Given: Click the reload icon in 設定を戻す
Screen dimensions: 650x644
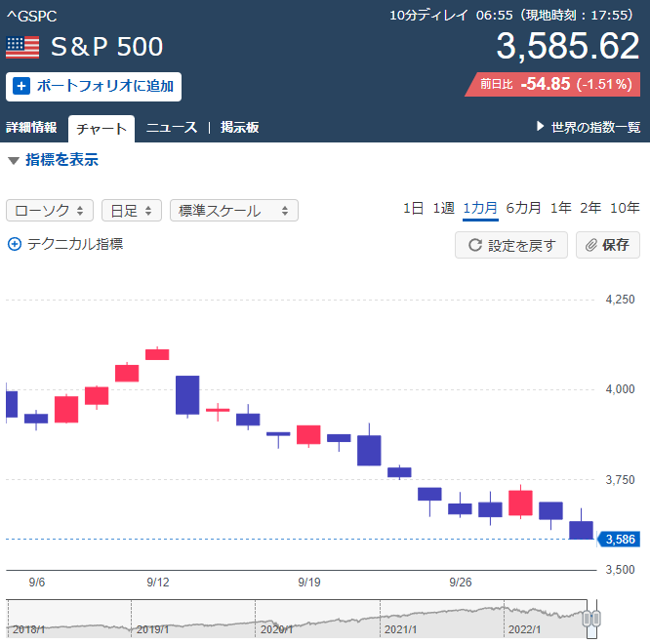Looking at the screenshot, I should tap(475, 245).
